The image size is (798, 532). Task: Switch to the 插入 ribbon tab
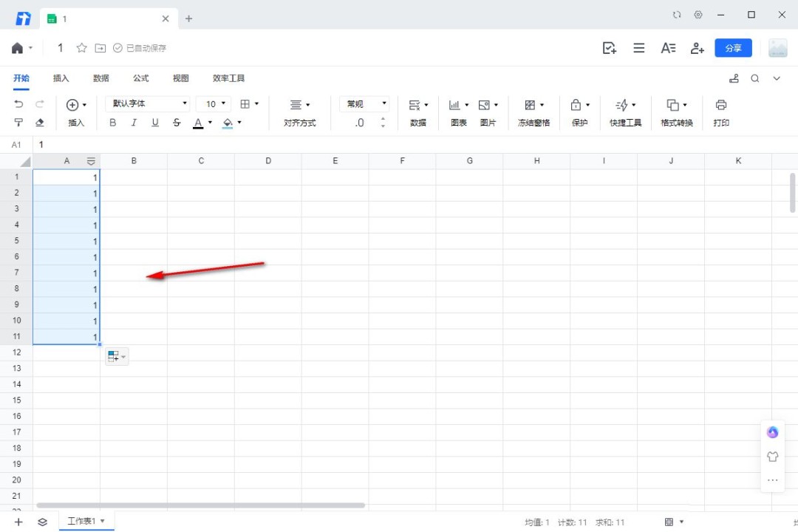tap(61, 78)
